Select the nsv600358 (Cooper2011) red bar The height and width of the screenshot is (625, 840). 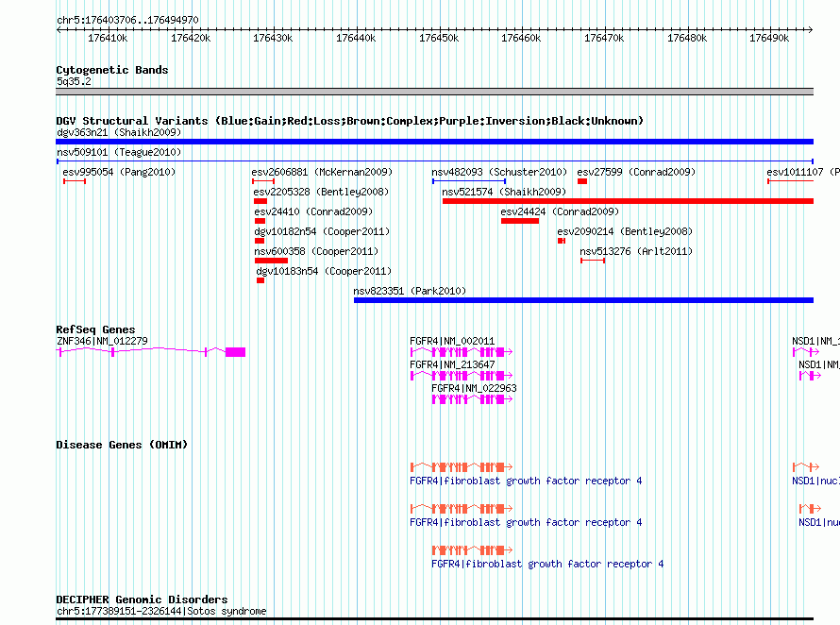point(272,261)
